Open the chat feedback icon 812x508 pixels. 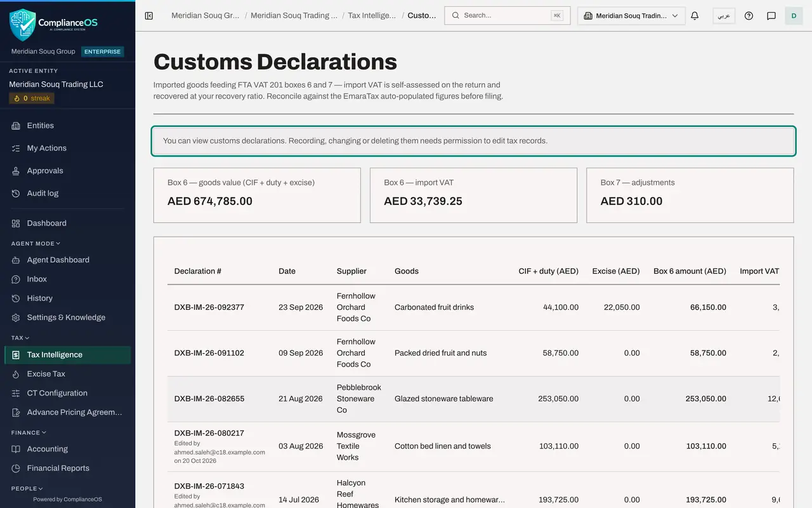pos(771,16)
